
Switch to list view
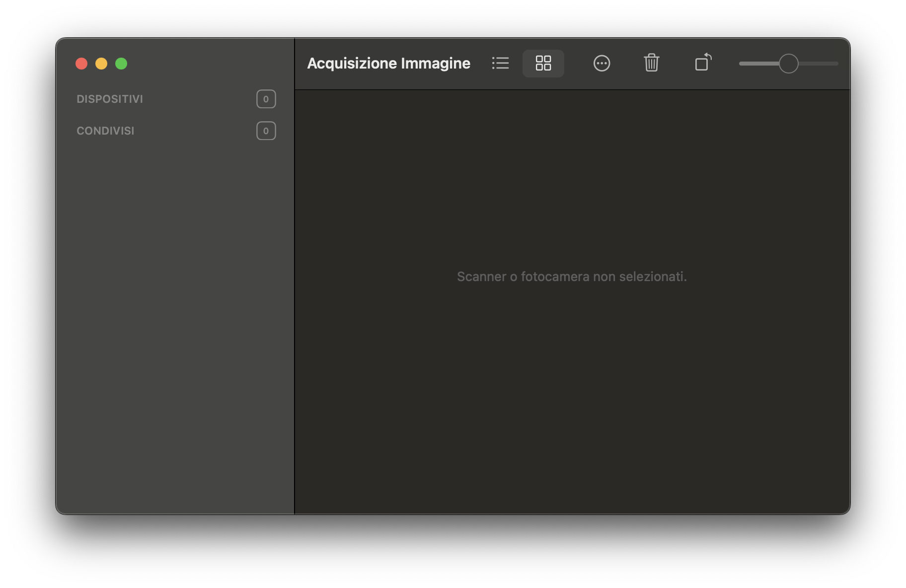[x=500, y=63]
